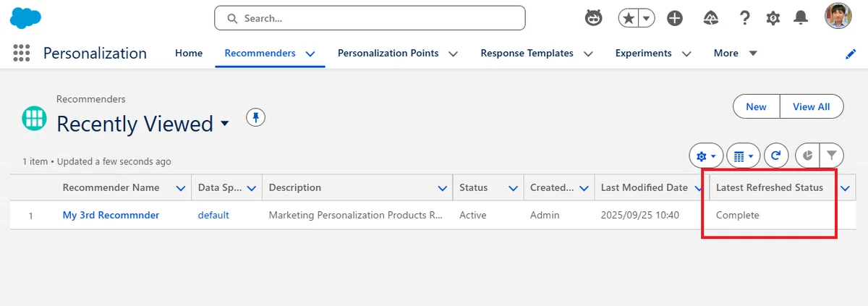The image size is (868, 306).
Task: Open the My 3rd Recommnder record link
Action: pyautogui.click(x=111, y=215)
